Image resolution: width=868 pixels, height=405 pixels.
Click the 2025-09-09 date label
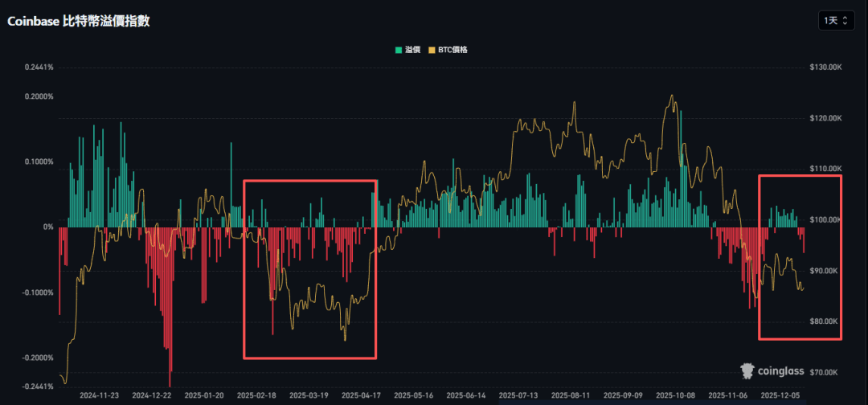coord(623,395)
